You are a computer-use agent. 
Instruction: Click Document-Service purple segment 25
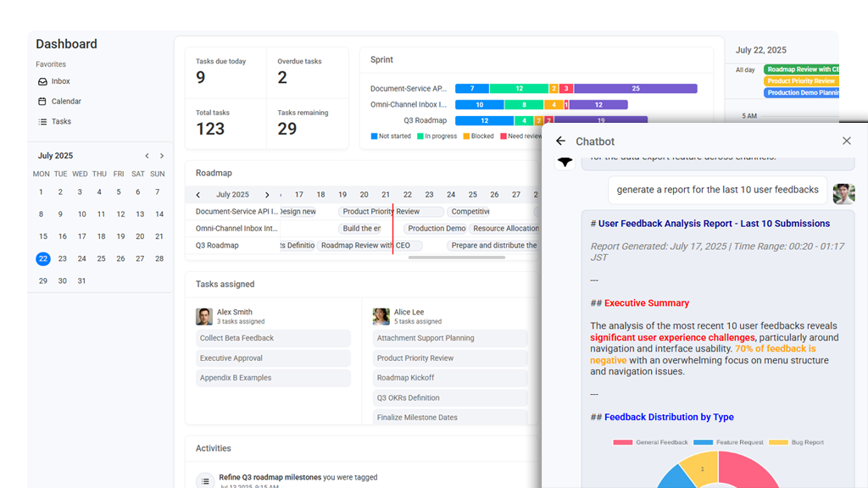coord(636,88)
